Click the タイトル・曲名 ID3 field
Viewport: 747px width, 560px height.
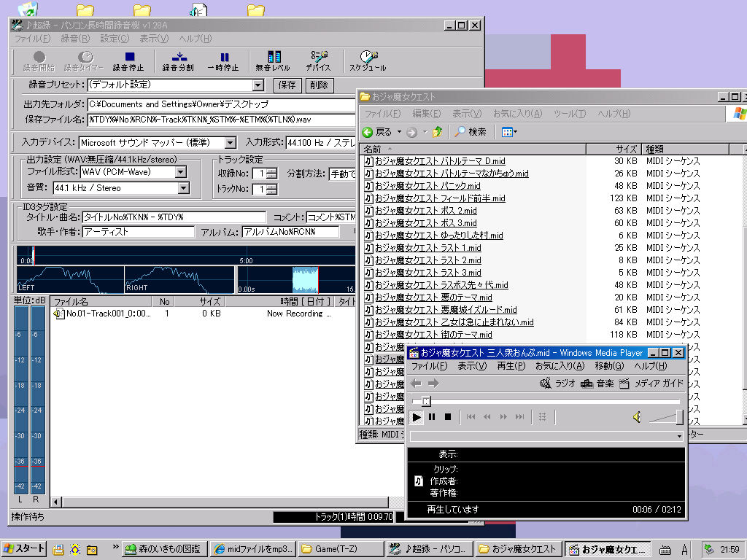(x=174, y=217)
